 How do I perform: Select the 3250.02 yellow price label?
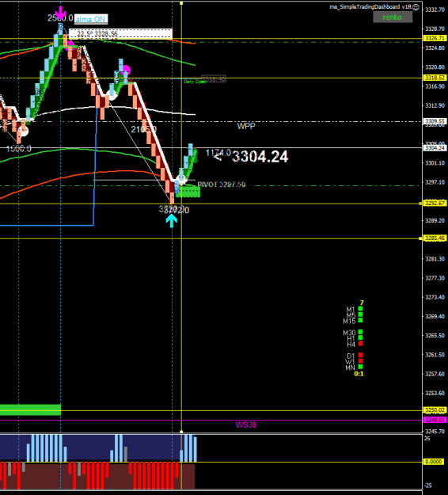pyautogui.click(x=435, y=410)
